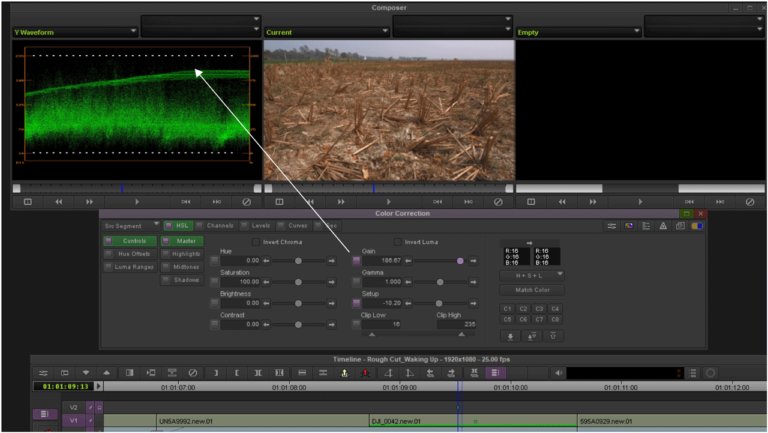The height and width of the screenshot is (433, 768).
Task: Open the Empty monitor dropdown
Action: coord(578,32)
